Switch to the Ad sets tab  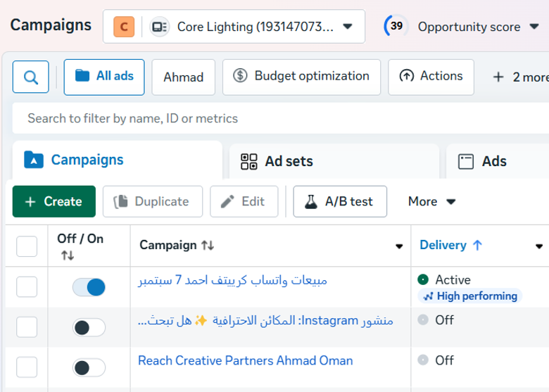pyautogui.click(x=334, y=161)
